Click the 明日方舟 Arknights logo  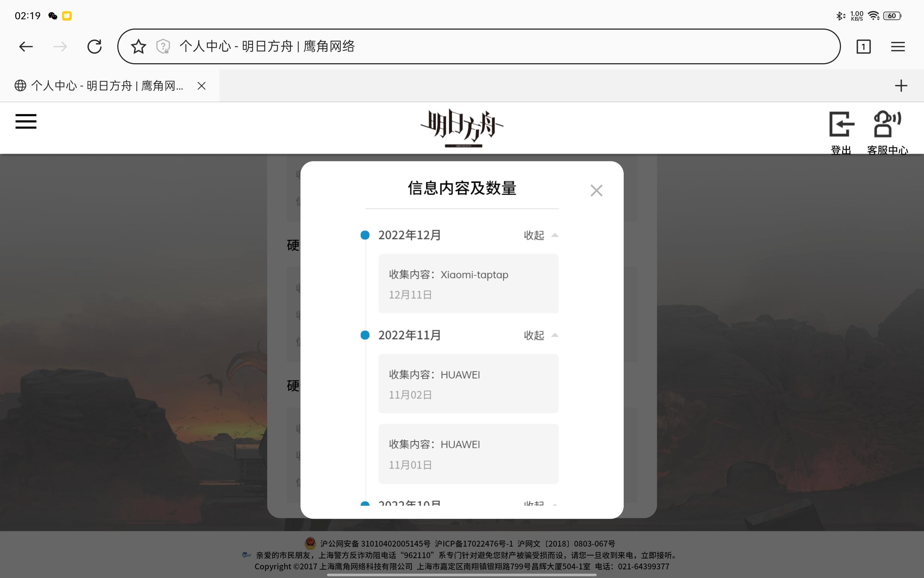point(462,128)
